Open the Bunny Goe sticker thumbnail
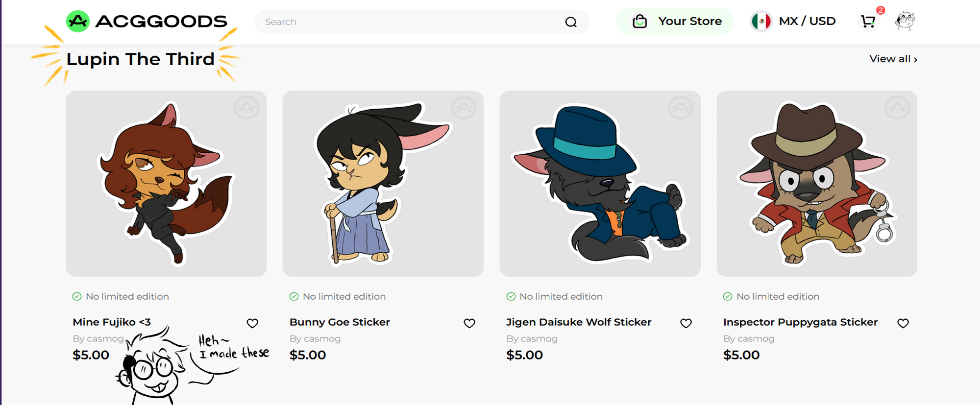This screenshot has height=405, width=980. pyautogui.click(x=383, y=184)
